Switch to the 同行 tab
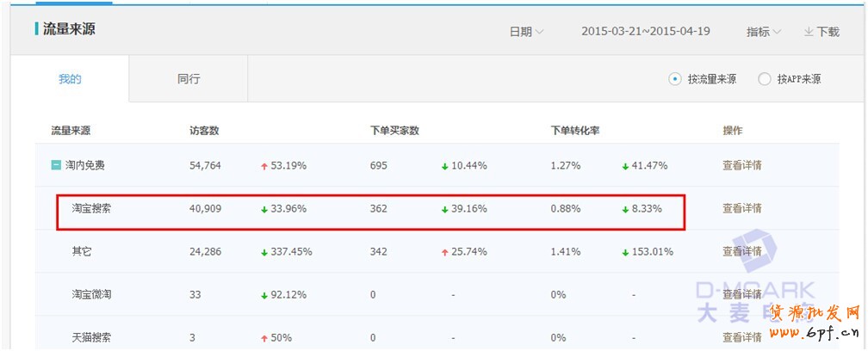 (189, 79)
